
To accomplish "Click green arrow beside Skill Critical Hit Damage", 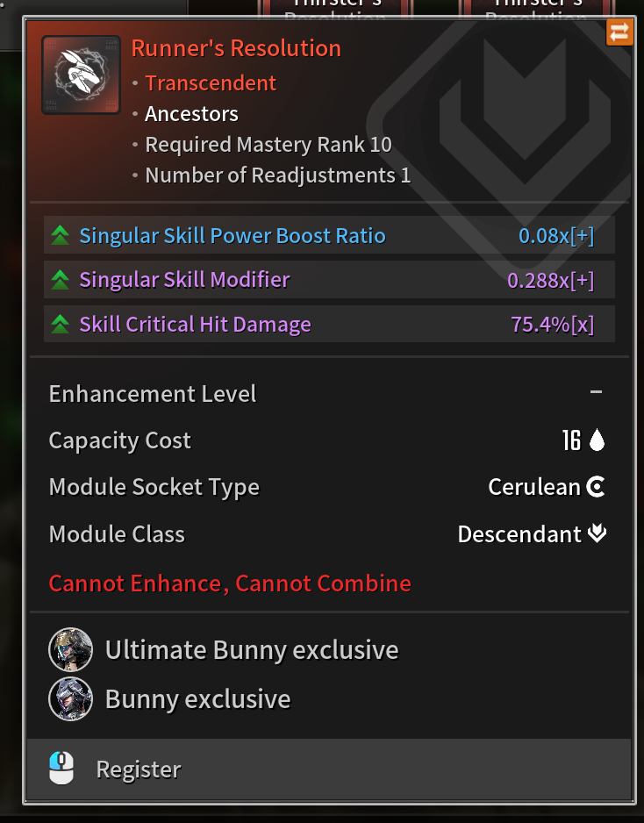I will pyautogui.click(x=61, y=325).
